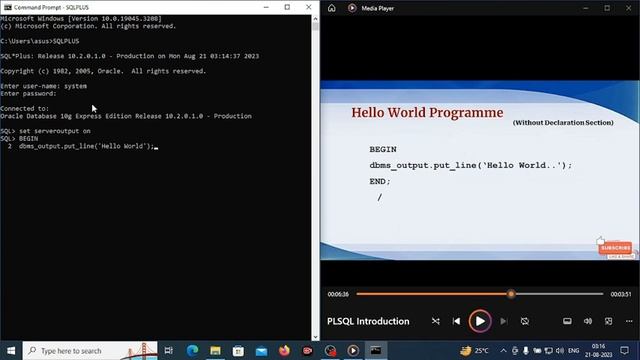Open the system volume tray icon
The image size is (640, 360).
click(x=560, y=351)
